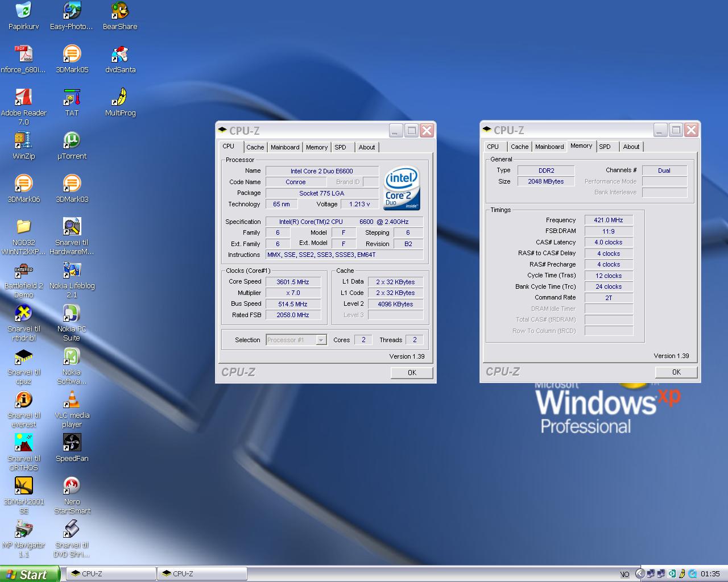Open Cache tab in right CPU-Z window
This screenshot has height=582, width=728.
519,147
